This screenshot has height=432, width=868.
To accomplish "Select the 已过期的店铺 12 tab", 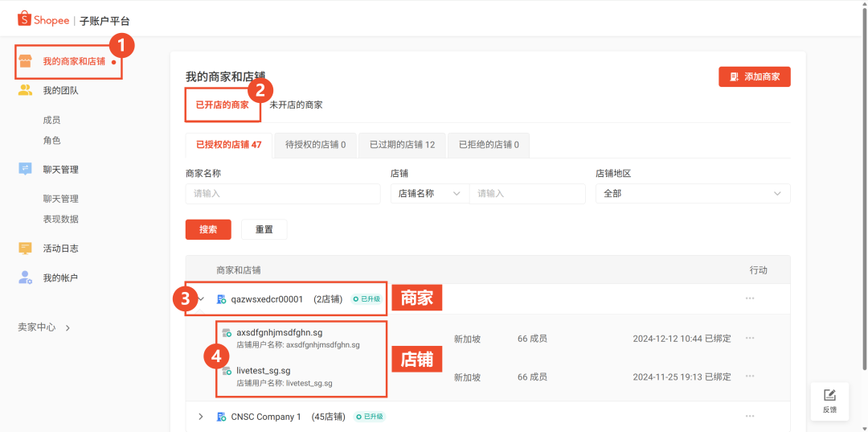I will 403,145.
